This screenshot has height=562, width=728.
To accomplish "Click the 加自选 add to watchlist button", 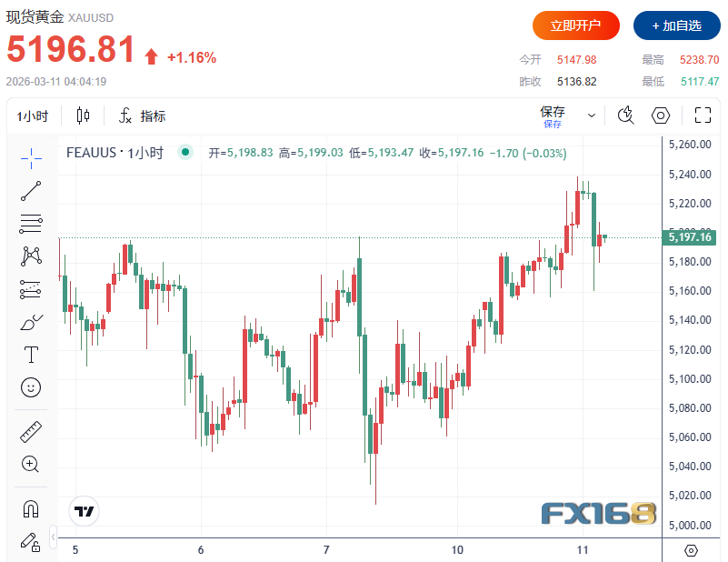I will 671,25.
